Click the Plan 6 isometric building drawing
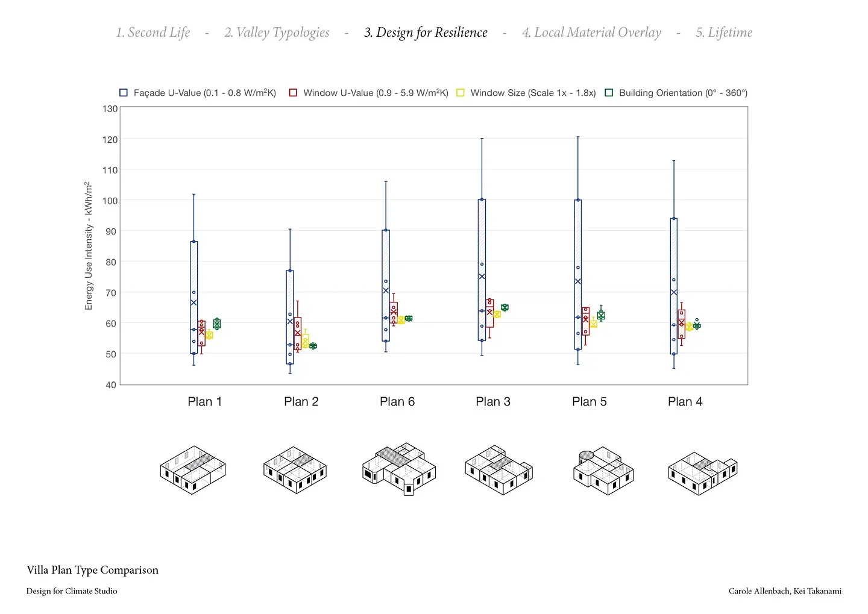Image resolution: width=868 pixels, height=614 pixels. [x=398, y=469]
